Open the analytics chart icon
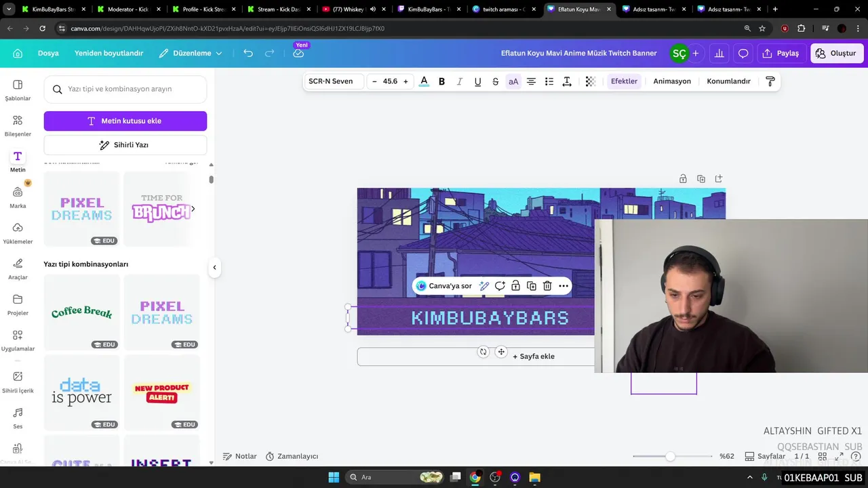The image size is (868, 488). click(x=719, y=53)
